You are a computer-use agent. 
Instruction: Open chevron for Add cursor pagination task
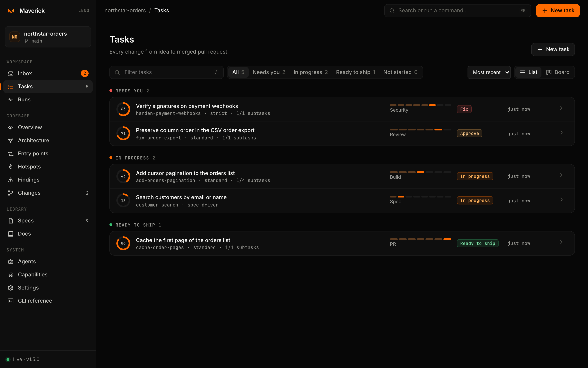click(561, 175)
